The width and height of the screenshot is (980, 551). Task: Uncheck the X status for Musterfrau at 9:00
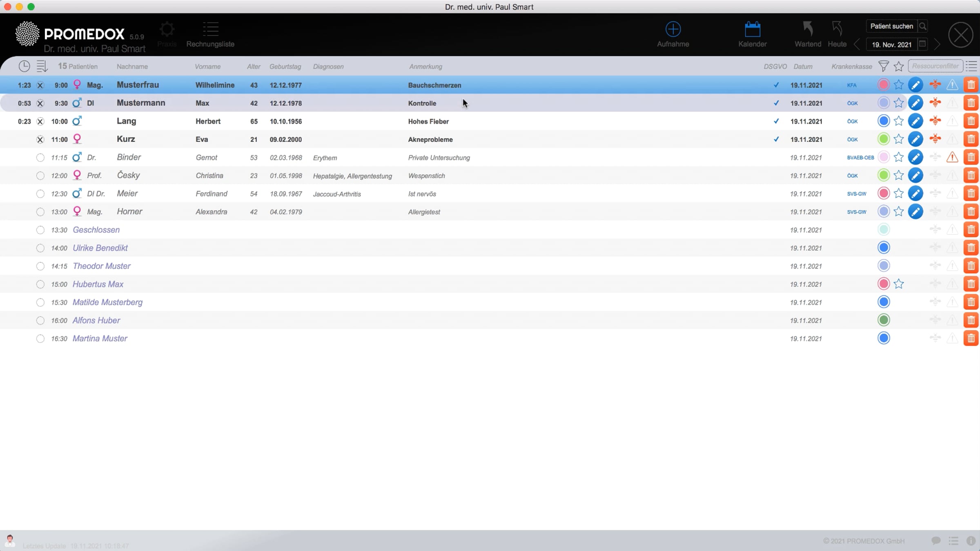(x=40, y=85)
